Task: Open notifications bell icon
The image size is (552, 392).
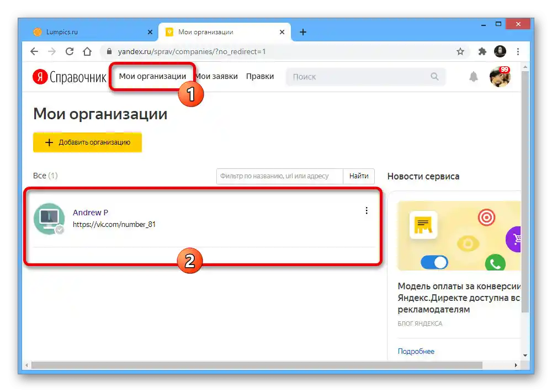Action: (474, 77)
